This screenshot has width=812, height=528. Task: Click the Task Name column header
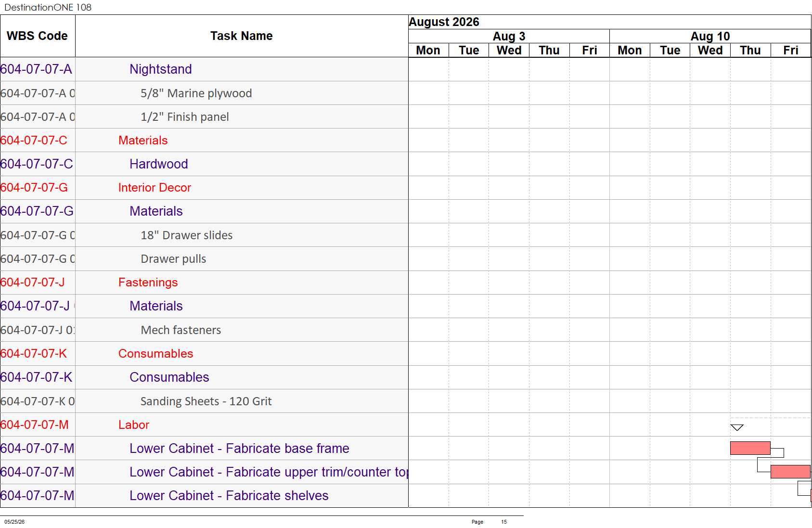click(x=242, y=36)
